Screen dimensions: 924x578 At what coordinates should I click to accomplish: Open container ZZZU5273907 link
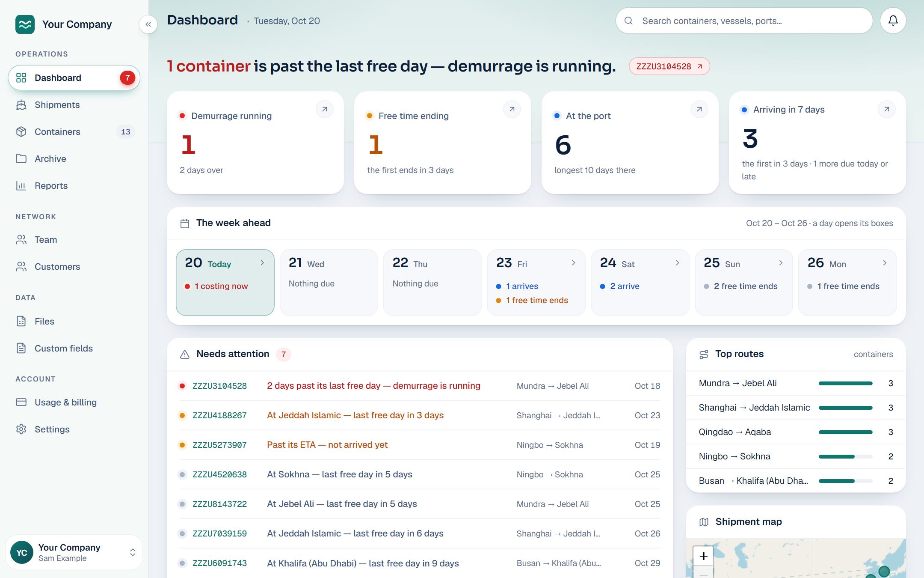[219, 445]
